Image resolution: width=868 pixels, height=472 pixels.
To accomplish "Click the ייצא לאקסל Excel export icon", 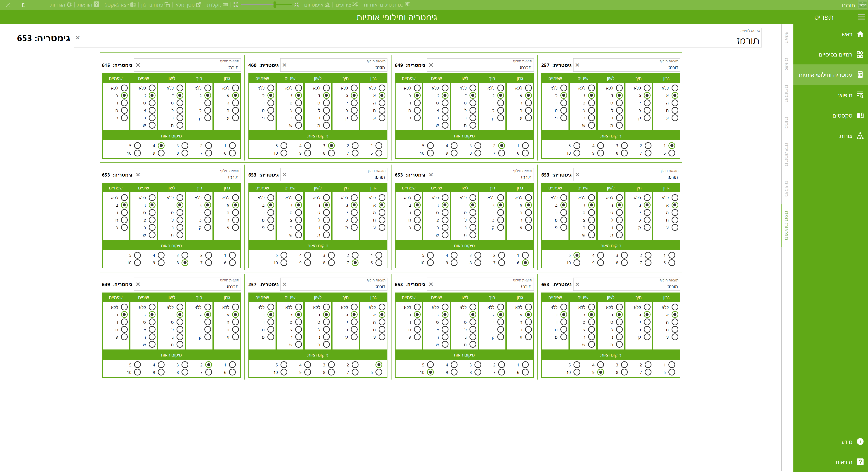I will click(133, 5).
